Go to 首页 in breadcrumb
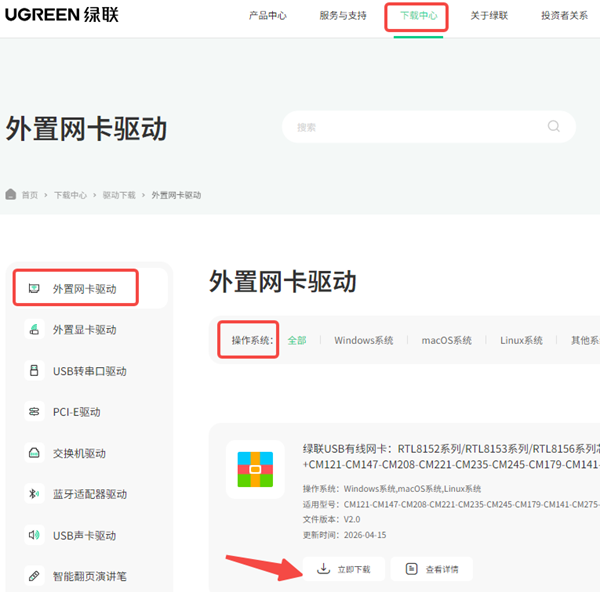This screenshot has width=600, height=592. 30,195
